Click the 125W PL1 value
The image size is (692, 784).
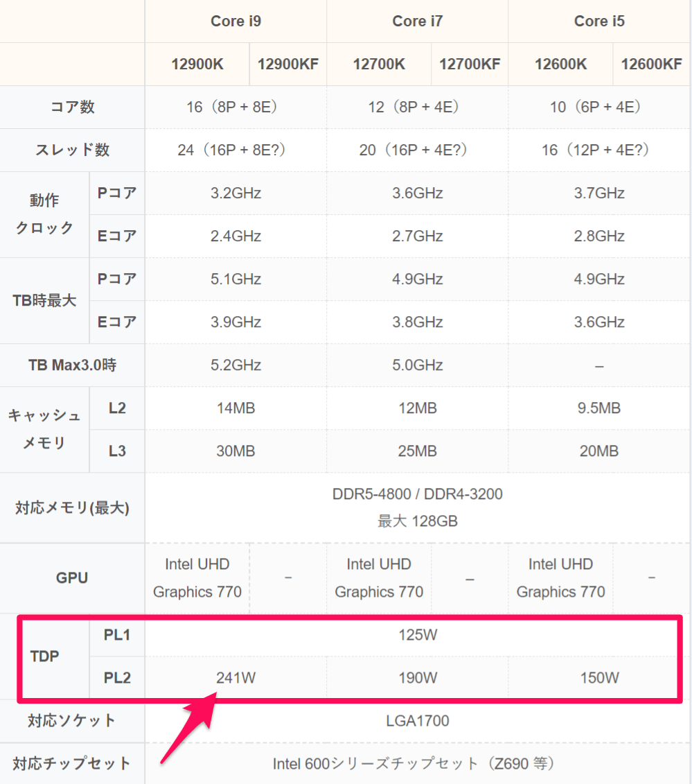417,635
